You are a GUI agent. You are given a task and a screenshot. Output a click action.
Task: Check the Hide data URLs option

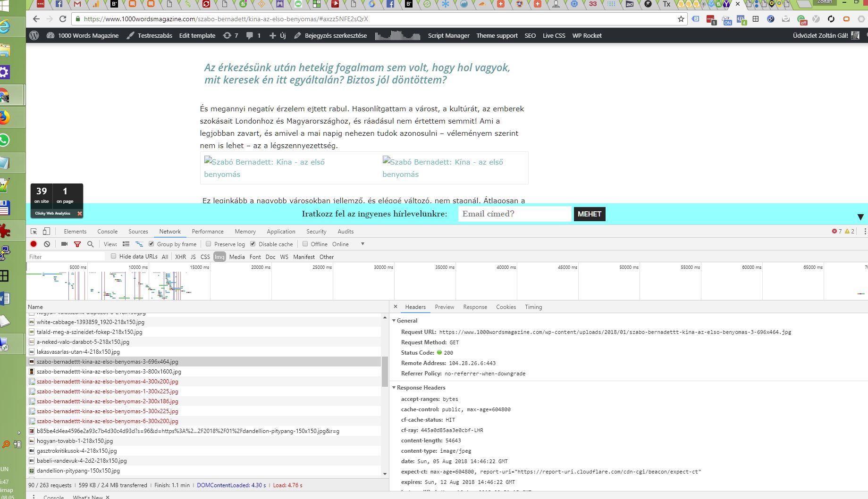(x=113, y=256)
